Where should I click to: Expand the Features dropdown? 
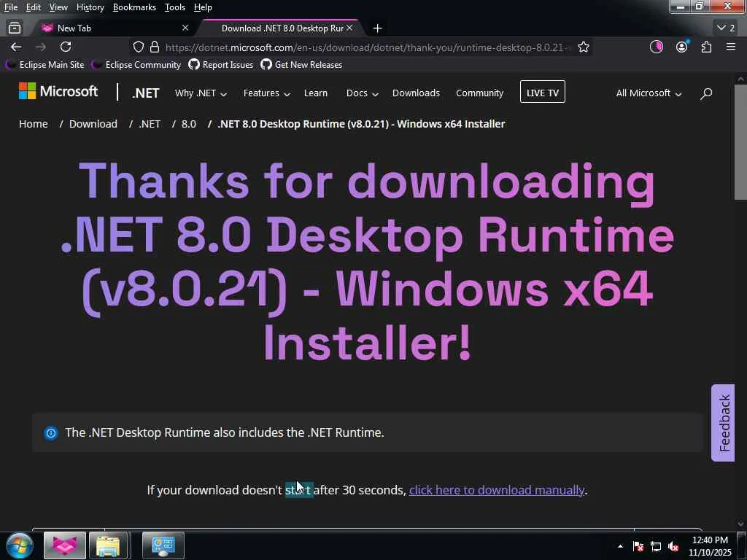coord(267,93)
